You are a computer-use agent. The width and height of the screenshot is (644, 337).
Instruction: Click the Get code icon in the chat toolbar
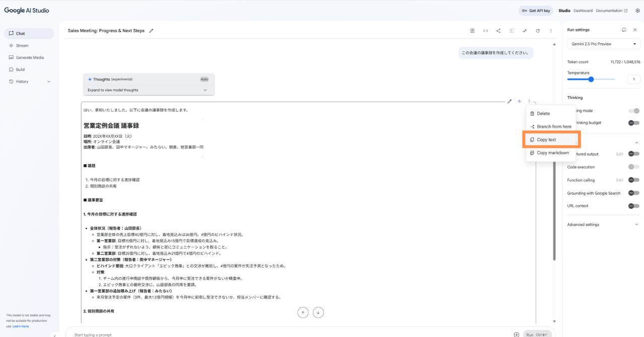486,31
